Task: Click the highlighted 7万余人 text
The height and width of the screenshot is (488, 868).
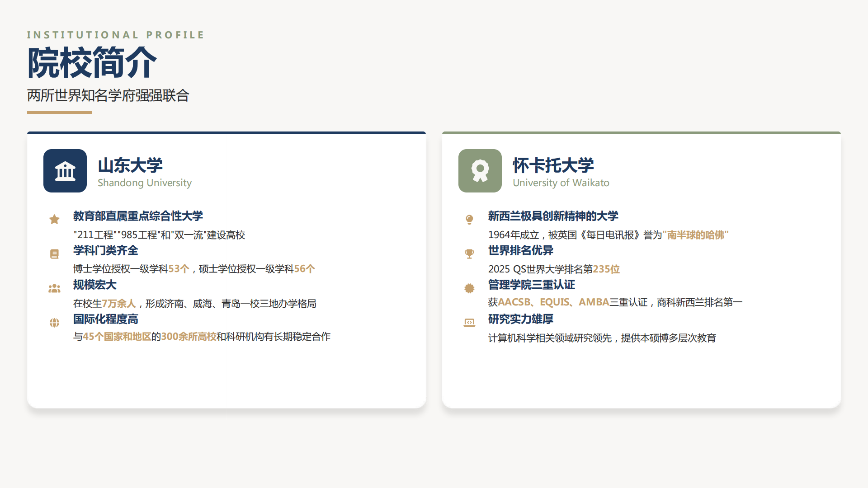Action: [x=119, y=303]
